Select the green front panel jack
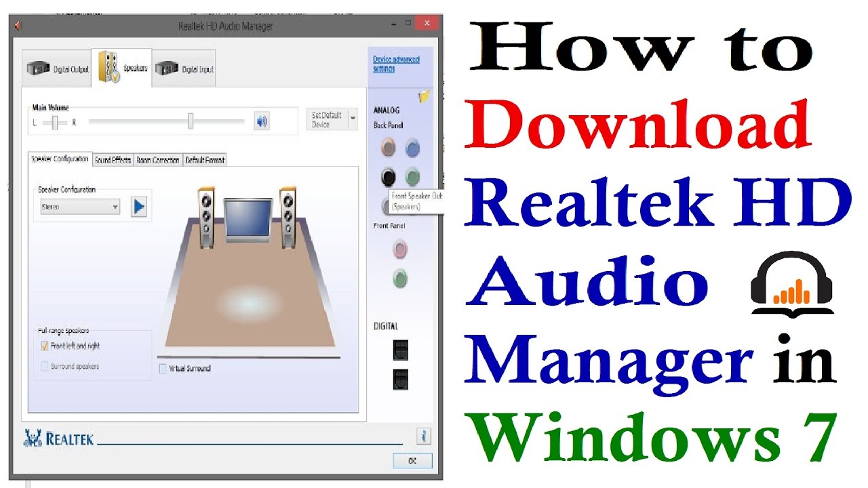The width and height of the screenshot is (868, 488). [x=400, y=278]
